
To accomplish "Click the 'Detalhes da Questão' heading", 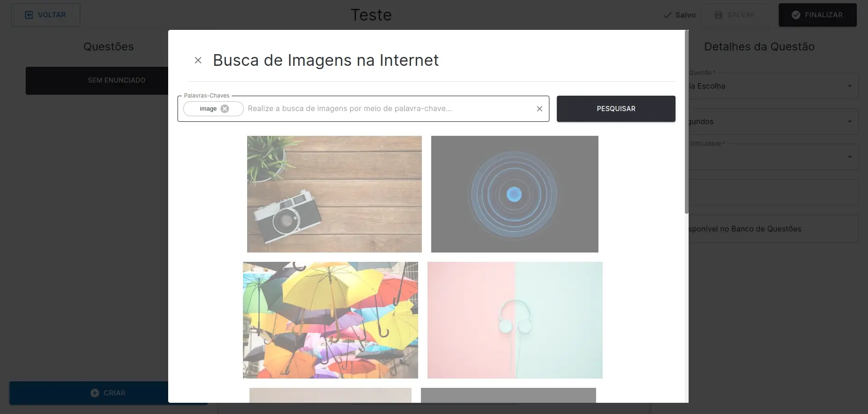I will 759,47.
